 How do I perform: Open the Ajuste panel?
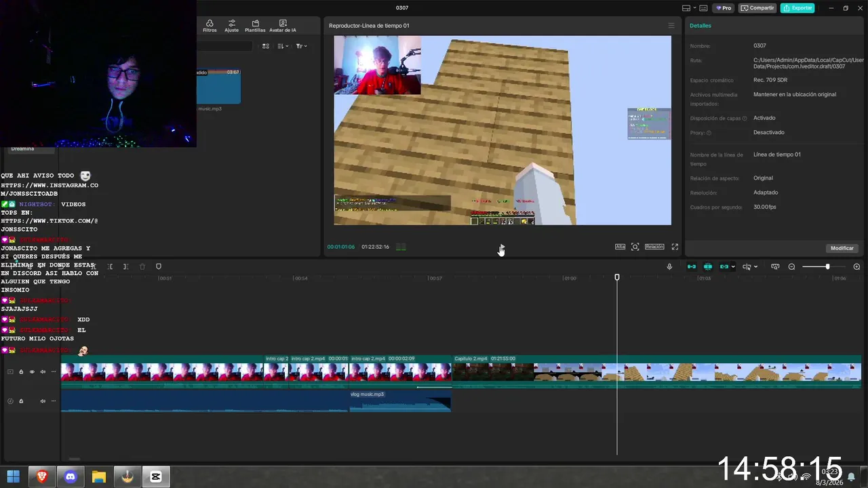(231, 26)
